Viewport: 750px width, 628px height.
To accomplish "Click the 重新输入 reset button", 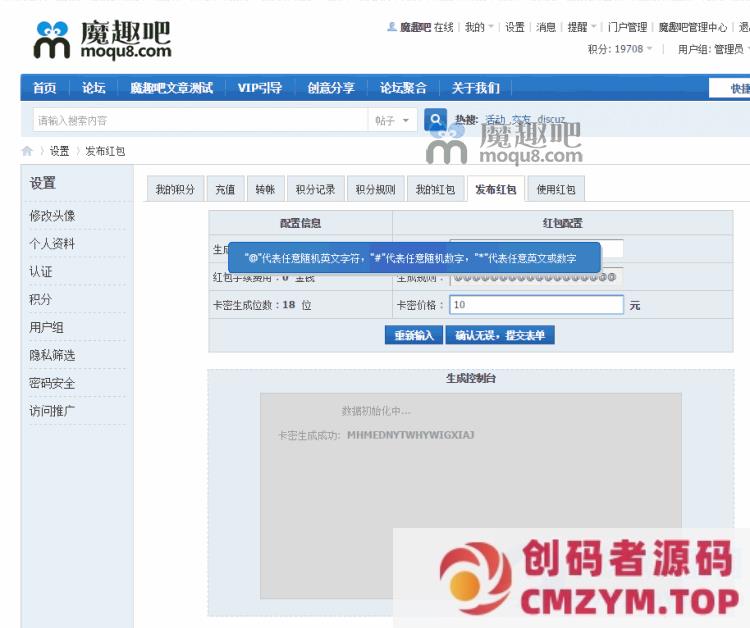I will 413,335.
